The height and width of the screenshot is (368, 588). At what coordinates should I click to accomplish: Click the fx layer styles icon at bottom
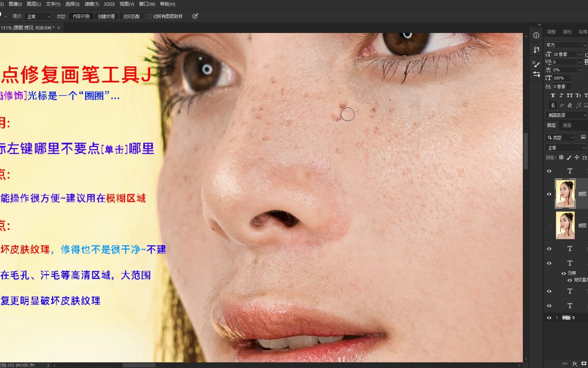pyautogui.click(x=574, y=364)
